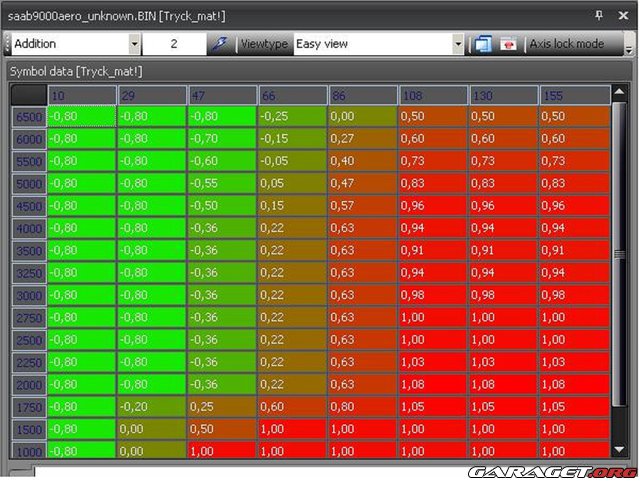Viewport: 640px width, 482px height.
Task: Select cell at row 6500, column 86
Action: tap(362, 117)
